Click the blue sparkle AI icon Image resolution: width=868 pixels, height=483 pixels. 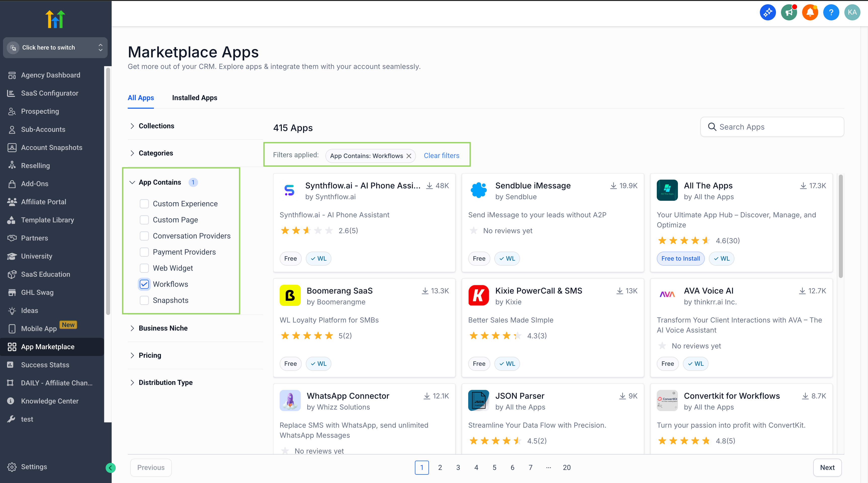point(768,13)
